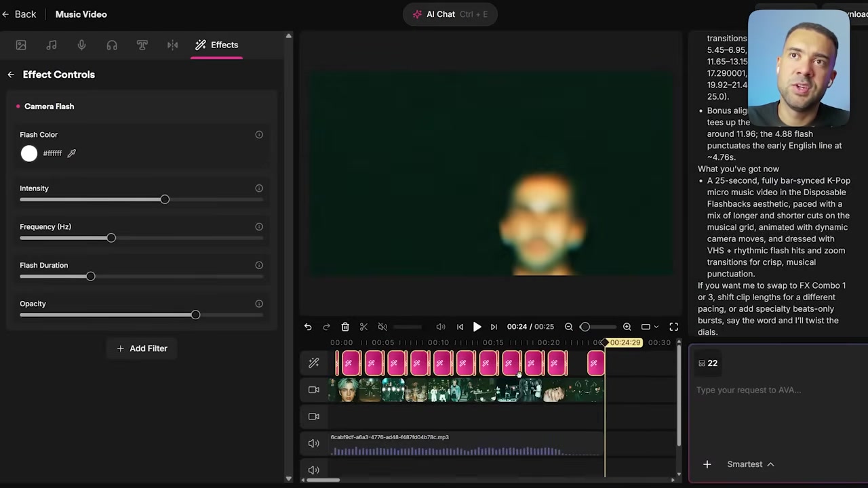Select the video clip thumbnails track
The height and width of the screenshot is (488, 868).
[466, 390]
